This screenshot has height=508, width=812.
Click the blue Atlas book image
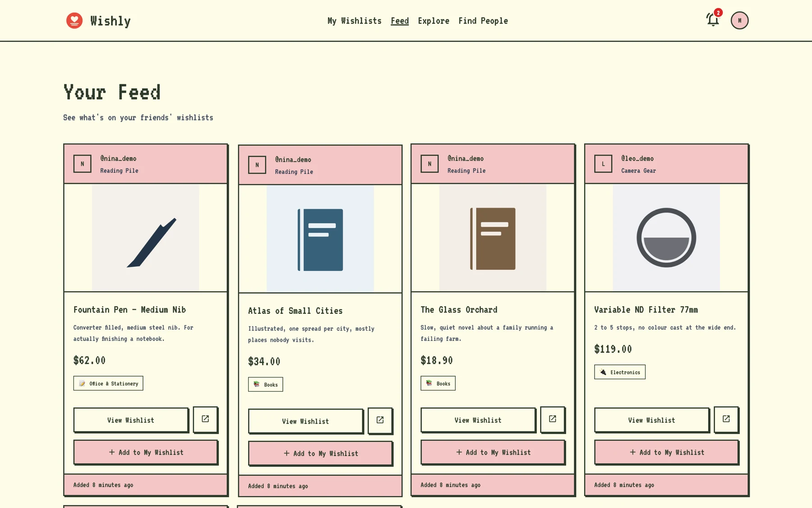[x=320, y=239]
